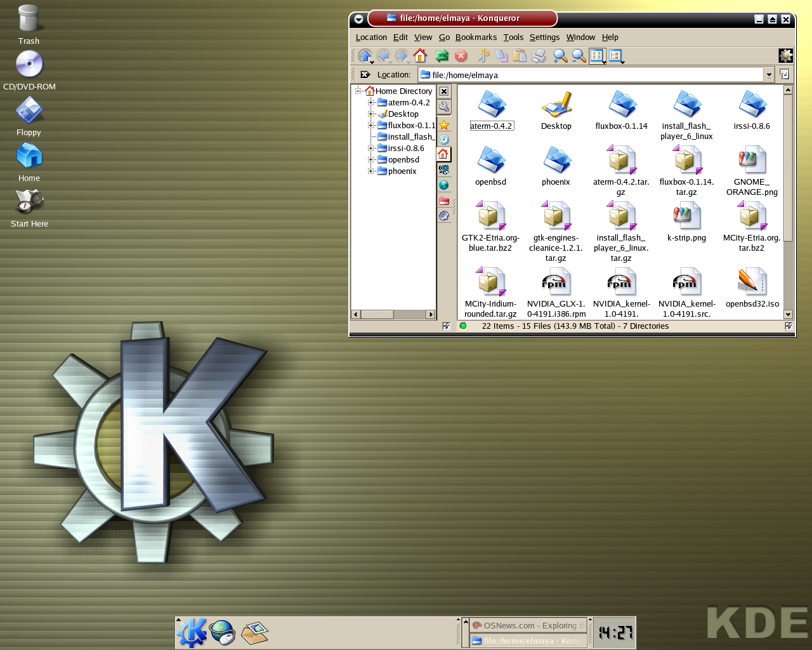The width and height of the screenshot is (812, 650).
Task: Expand fluxbox-0.1.14 folder in tree
Action: 371,125
